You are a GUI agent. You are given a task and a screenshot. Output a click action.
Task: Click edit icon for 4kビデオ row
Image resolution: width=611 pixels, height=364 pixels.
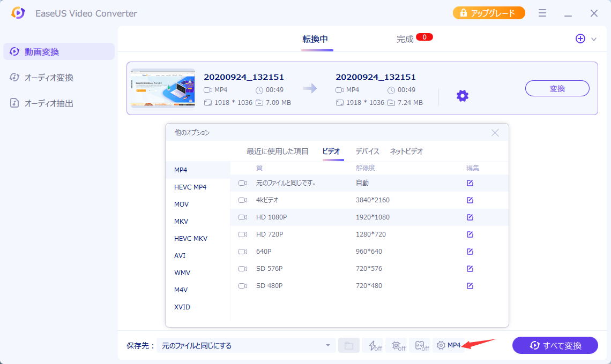coord(470,200)
